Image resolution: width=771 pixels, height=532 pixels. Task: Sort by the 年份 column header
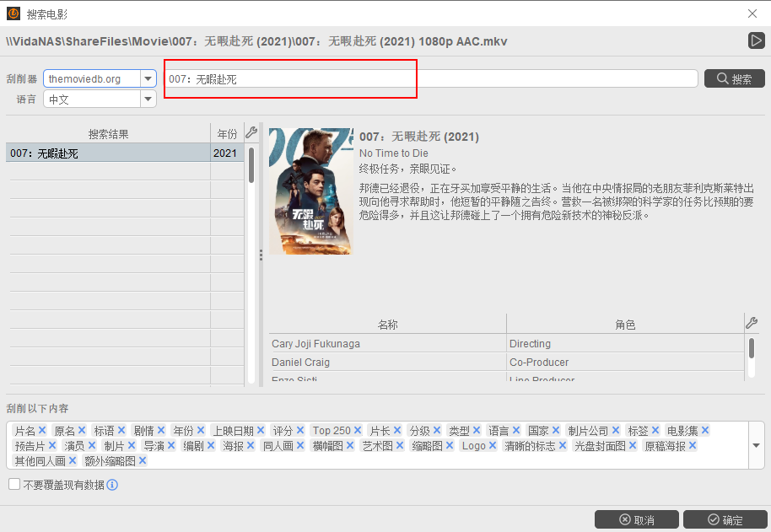227,134
